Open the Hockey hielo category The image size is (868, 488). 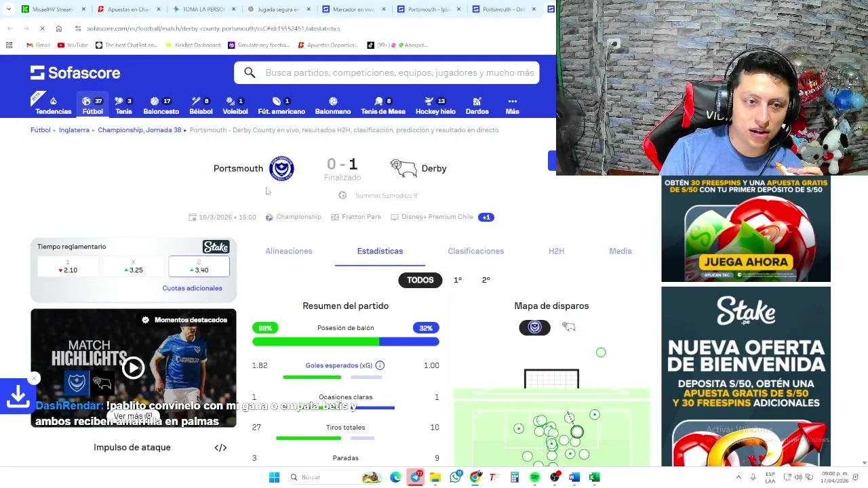tap(435, 106)
